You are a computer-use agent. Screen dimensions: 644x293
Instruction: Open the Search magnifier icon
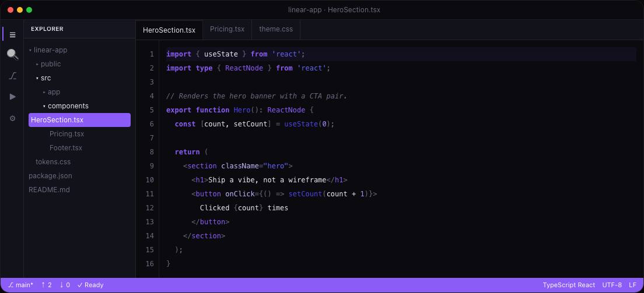click(12, 55)
